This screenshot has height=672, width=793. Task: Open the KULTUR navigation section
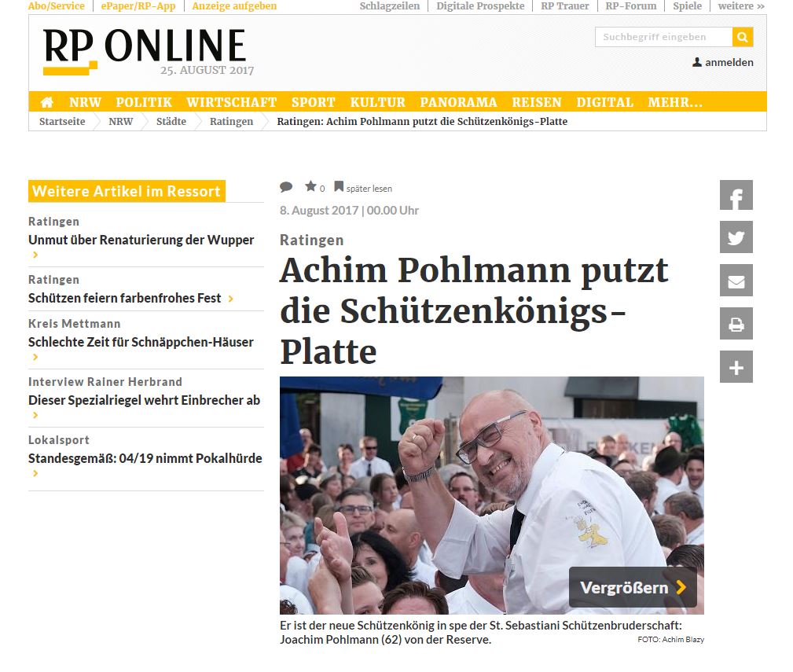tap(378, 102)
